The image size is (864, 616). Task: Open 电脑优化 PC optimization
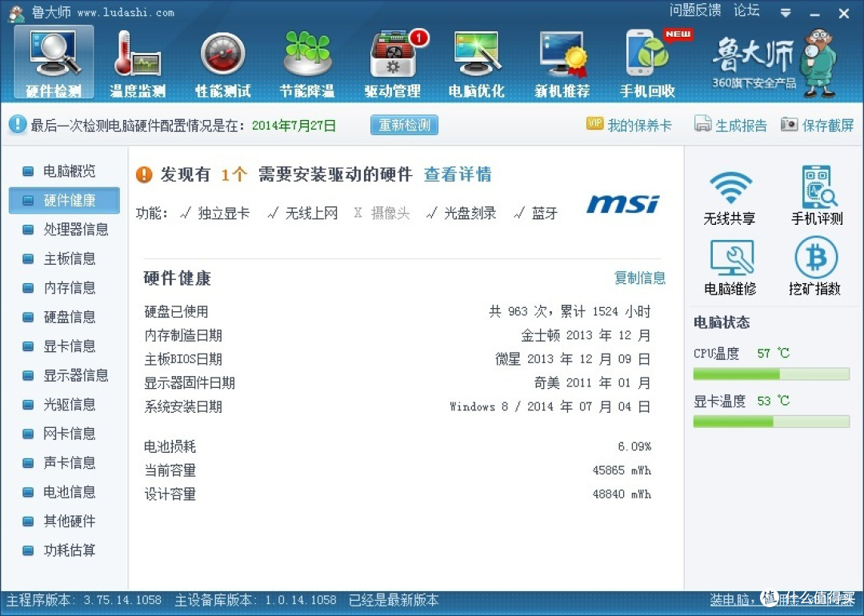click(477, 62)
